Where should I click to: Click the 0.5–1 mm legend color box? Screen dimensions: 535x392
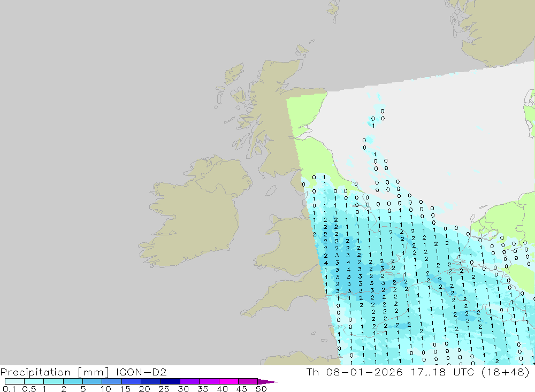(x=34, y=381)
